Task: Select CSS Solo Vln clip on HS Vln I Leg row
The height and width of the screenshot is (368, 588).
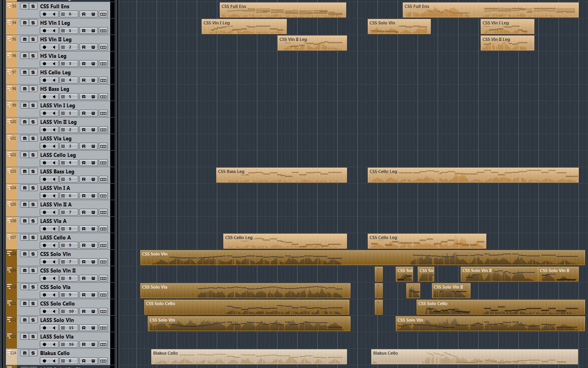Action: pyautogui.click(x=399, y=27)
